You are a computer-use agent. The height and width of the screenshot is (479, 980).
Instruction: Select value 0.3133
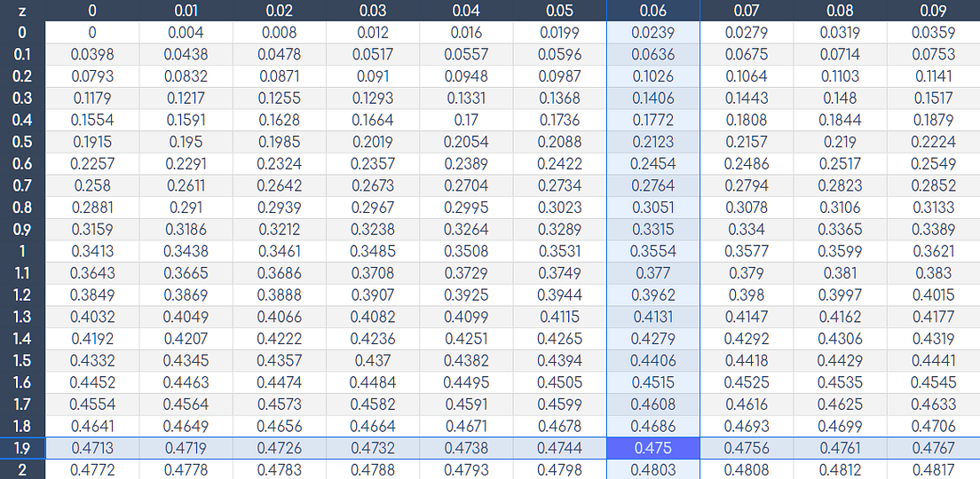coord(934,208)
